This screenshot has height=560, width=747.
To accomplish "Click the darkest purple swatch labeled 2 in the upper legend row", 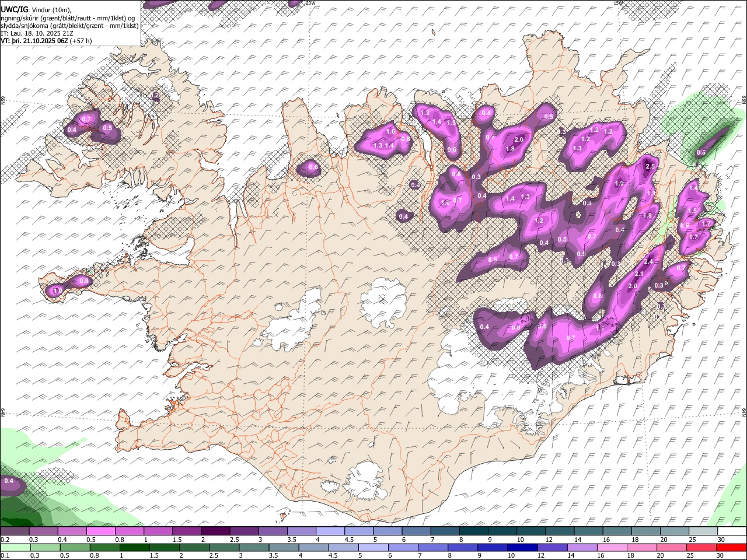I will (x=215, y=531).
